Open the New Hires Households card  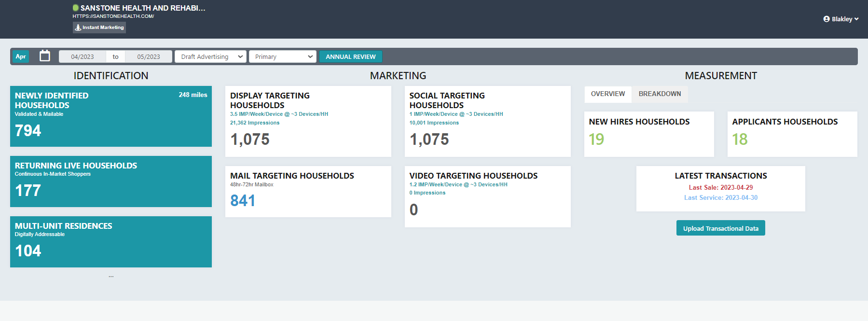(x=648, y=134)
